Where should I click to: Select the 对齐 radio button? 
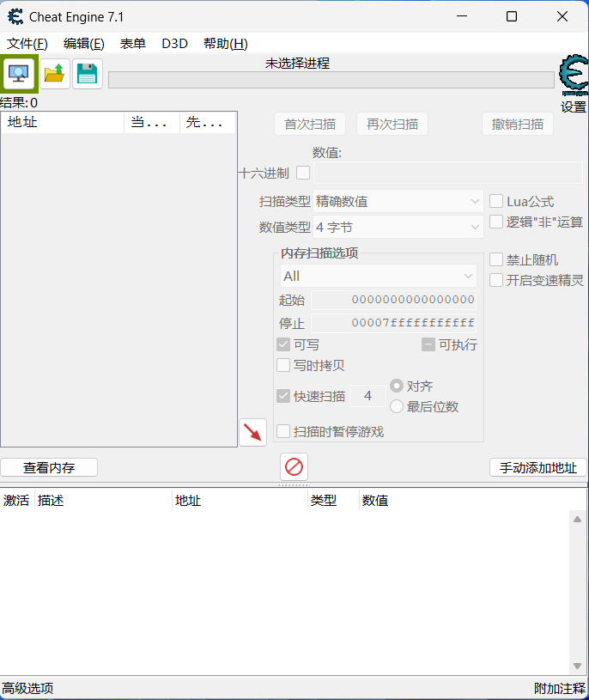(397, 386)
